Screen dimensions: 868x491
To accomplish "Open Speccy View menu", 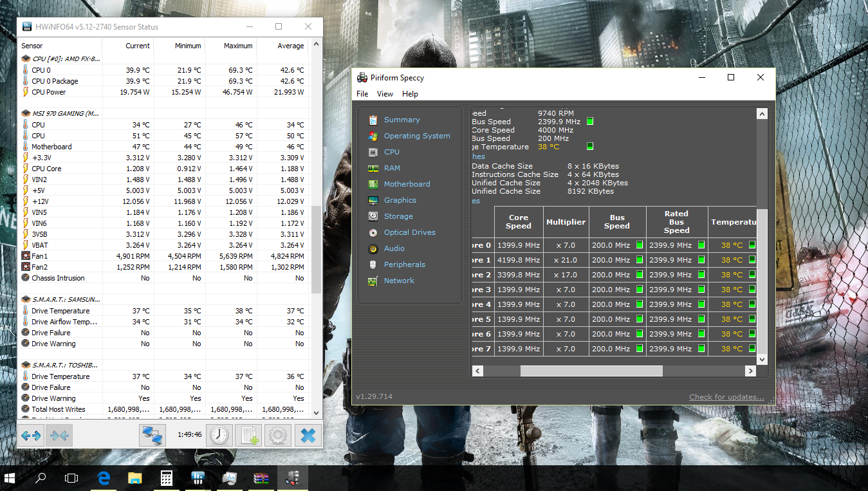I will (385, 94).
